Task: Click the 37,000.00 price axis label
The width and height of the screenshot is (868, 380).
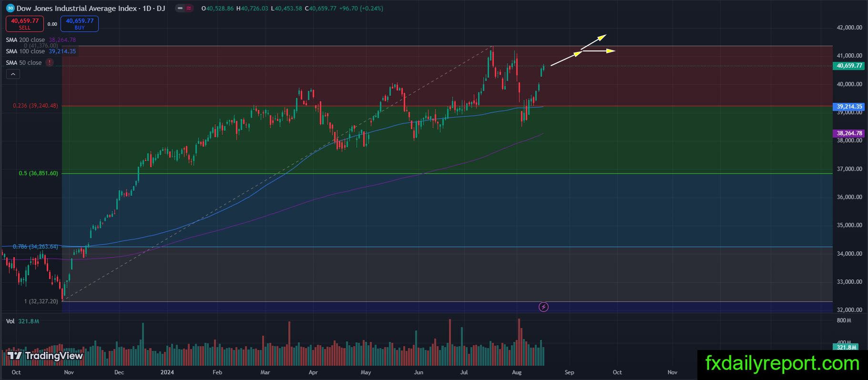Action: click(x=849, y=169)
